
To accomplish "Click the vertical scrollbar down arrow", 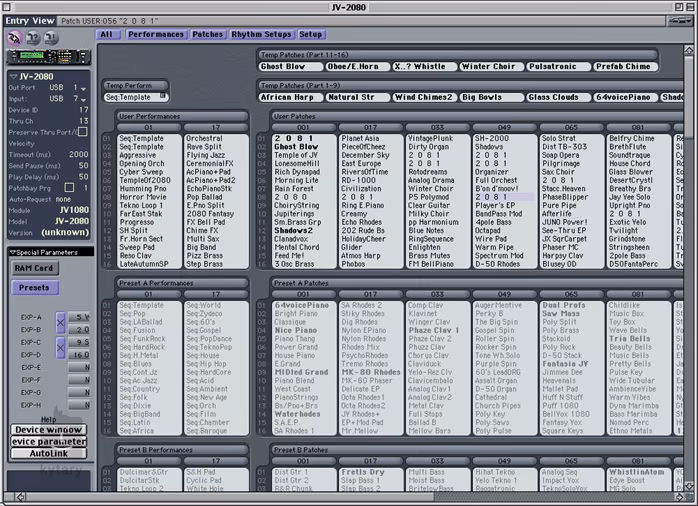I will (689, 486).
